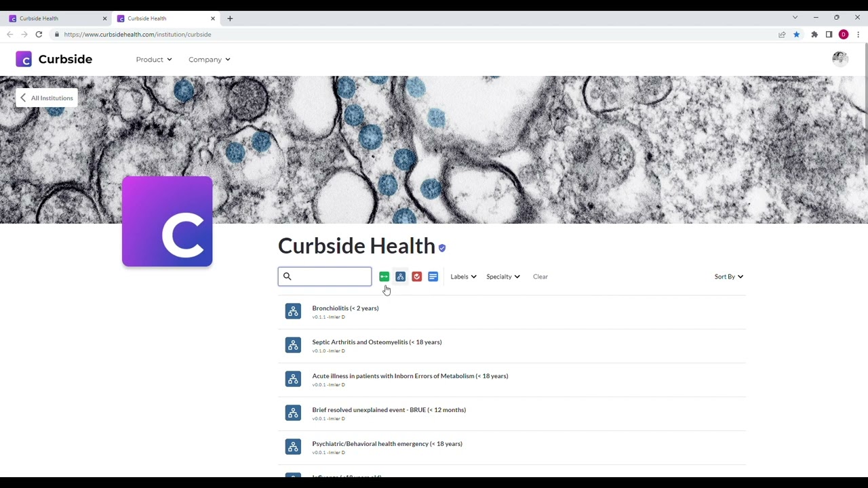868x488 pixels.
Task: Click pathway icon beside Septic Arthritis
Action: [293, 345]
